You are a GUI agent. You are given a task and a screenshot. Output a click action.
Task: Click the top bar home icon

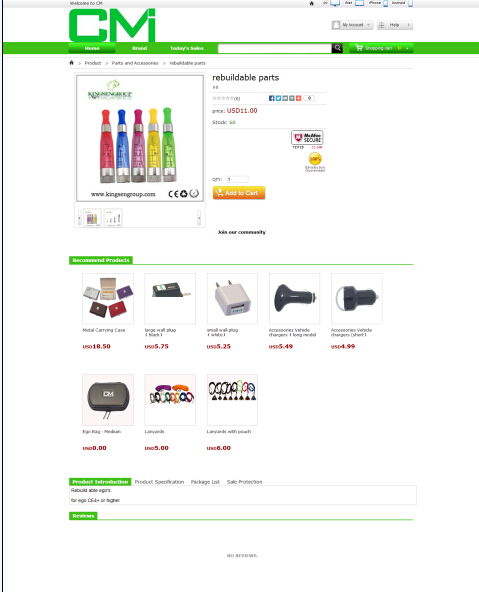click(x=311, y=3)
